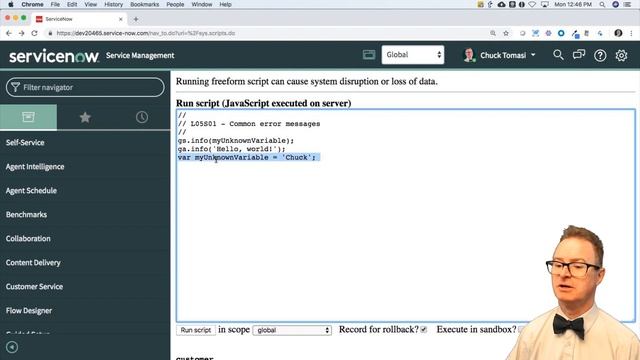Open the File menu
The image size is (640, 360).
click(x=55, y=4)
